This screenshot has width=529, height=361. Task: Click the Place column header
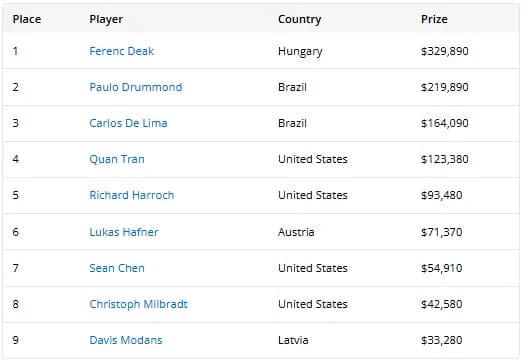[x=27, y=19]
